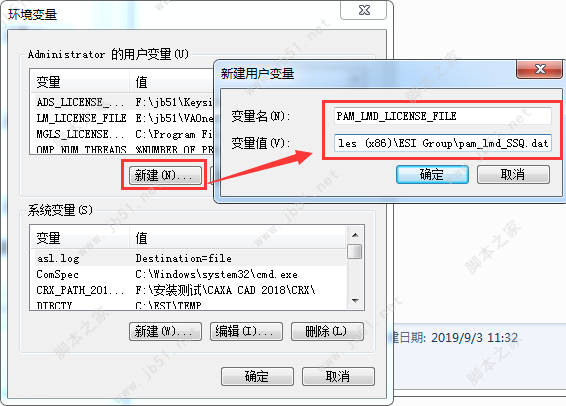566x406 pixels.
Task: Select the CRX_PATH_201 system variable row
Action: tap(188, 290)
